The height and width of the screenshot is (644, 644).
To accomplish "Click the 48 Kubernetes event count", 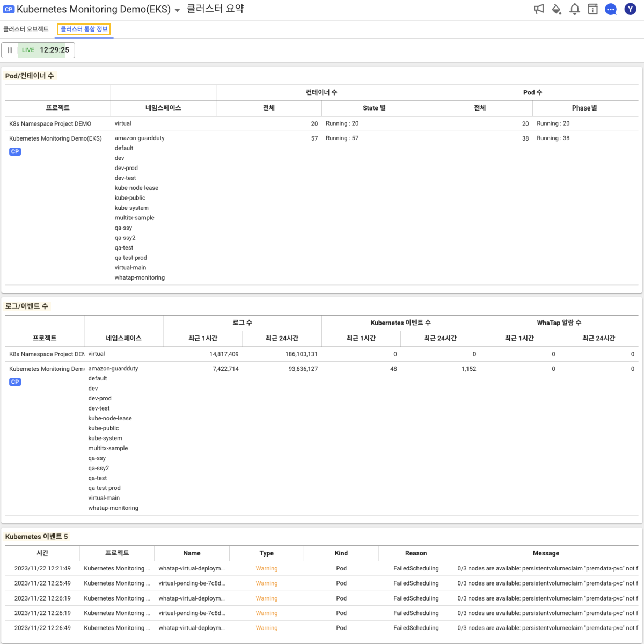I will tap(393, 369).
